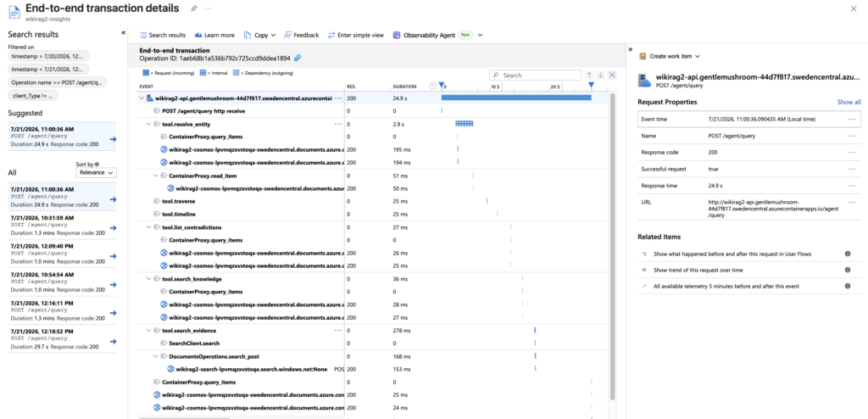Open the suggested 11:00:36 AM result arrow
Viewport: 868px width, 419px height.
(x=113, y=139)
